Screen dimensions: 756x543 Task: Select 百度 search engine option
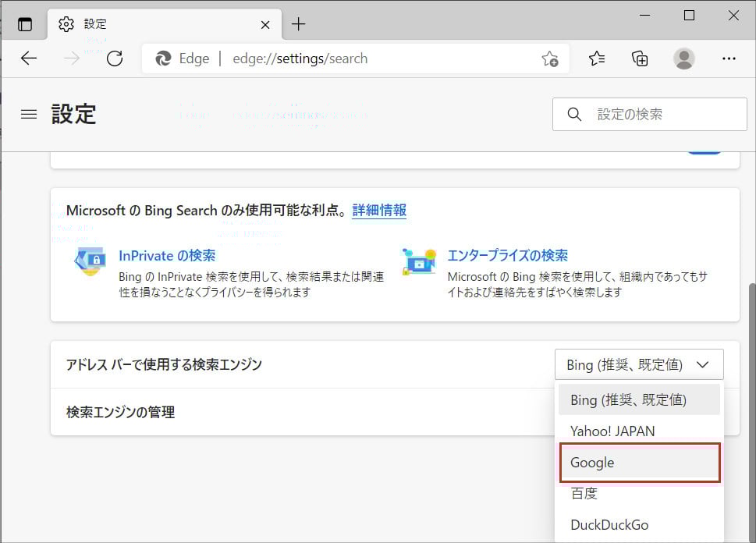[639, 493]
